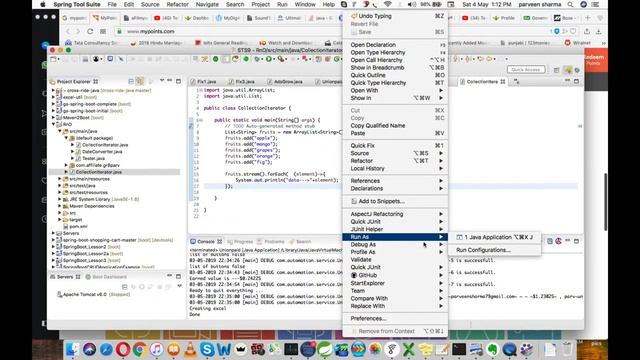Open Project Explorer view menu arrow
This screenshot has width=640, height=360.
point(162,81)
